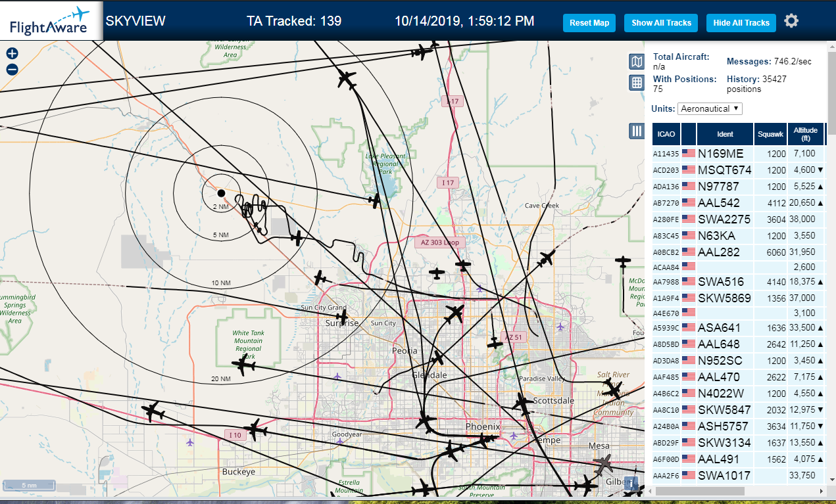The height and width of the screenshot is (504, 836).
Task: Click the right arrow of table horizontal scrollbar
Action: coord(821,492)
